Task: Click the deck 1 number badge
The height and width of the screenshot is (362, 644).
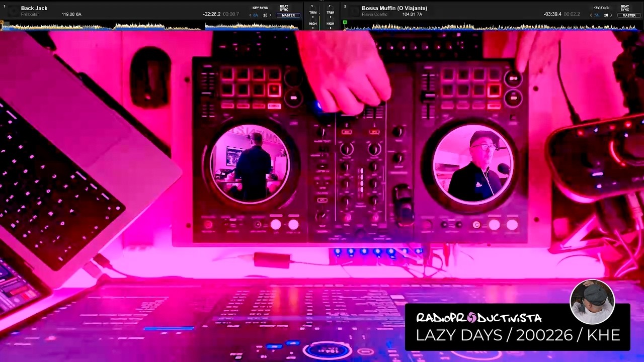Action: [4, 7]
